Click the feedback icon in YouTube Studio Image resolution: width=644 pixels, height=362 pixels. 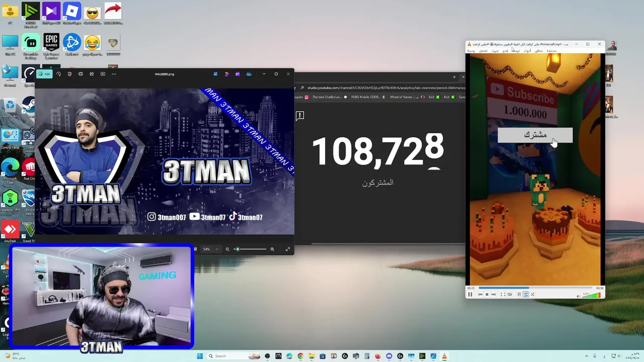click(300, 116)
